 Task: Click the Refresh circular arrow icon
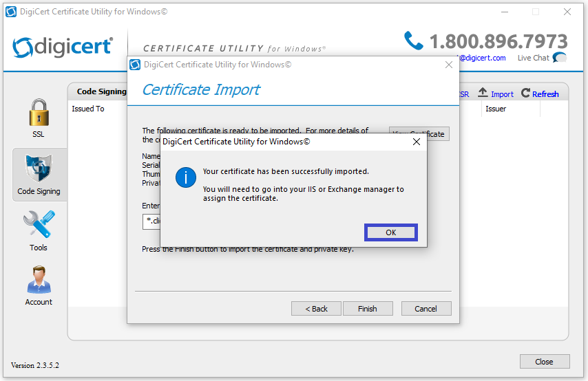(x=525, y=93)
